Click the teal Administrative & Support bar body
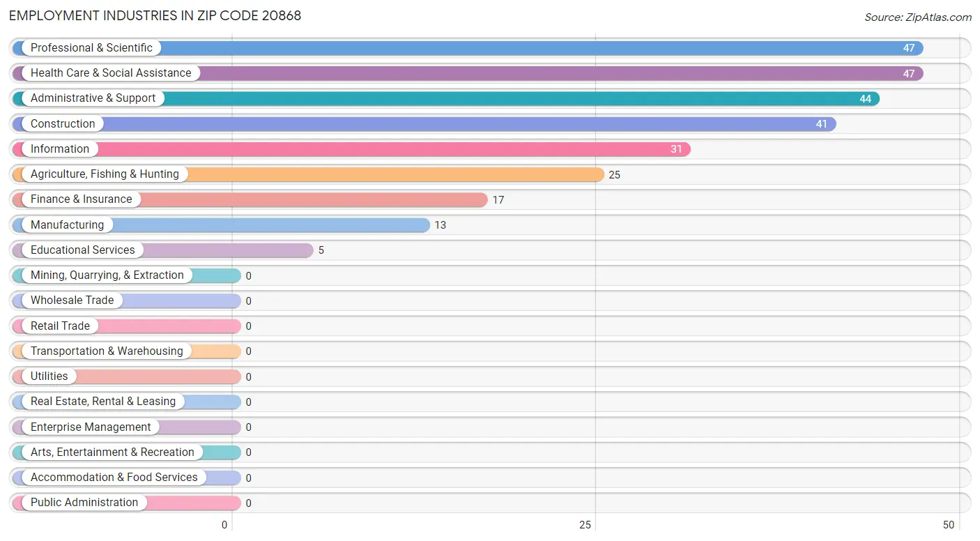Image resolution: width=980 pixels, height=541 pixels. (446, 98)
